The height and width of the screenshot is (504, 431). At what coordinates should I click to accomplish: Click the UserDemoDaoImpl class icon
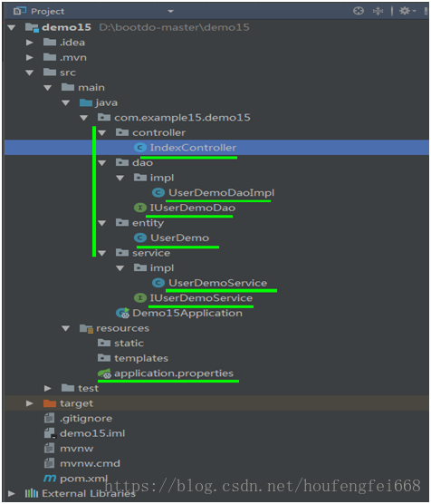158,193
